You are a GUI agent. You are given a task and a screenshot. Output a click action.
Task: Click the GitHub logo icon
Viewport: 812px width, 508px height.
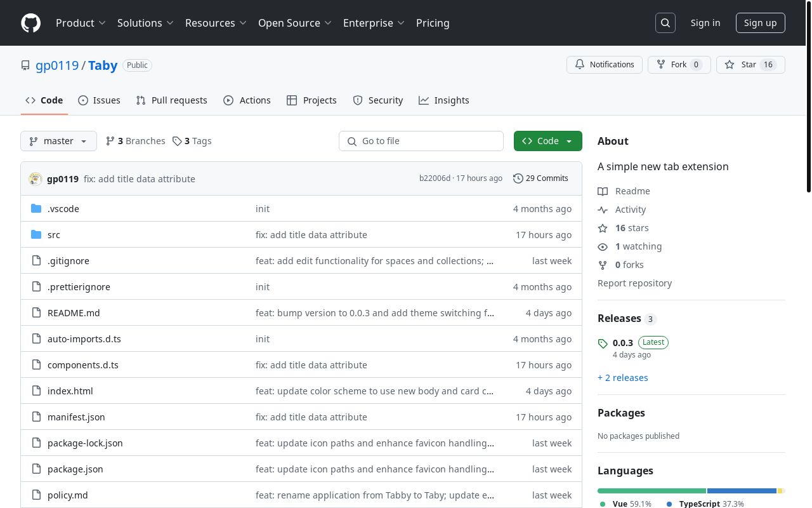pos(30,23)
